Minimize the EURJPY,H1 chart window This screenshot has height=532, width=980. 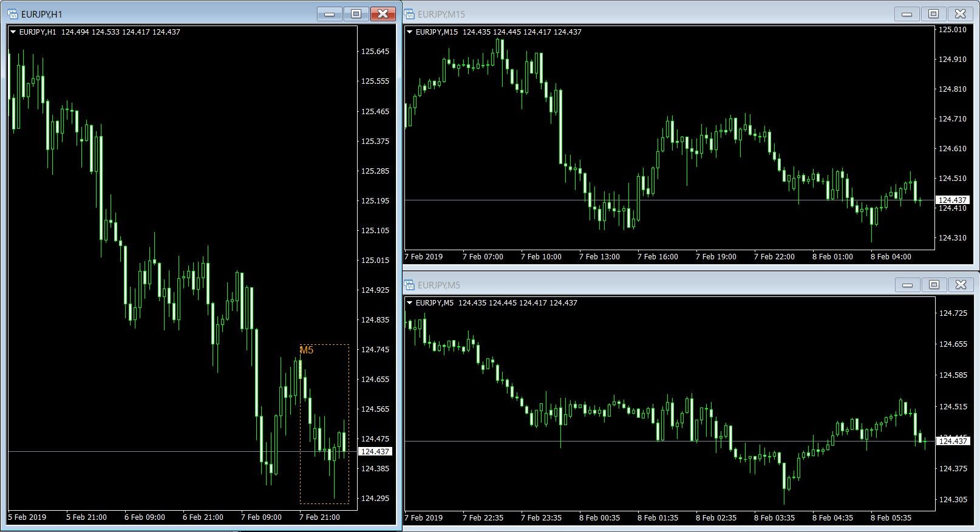pos(330,13)
